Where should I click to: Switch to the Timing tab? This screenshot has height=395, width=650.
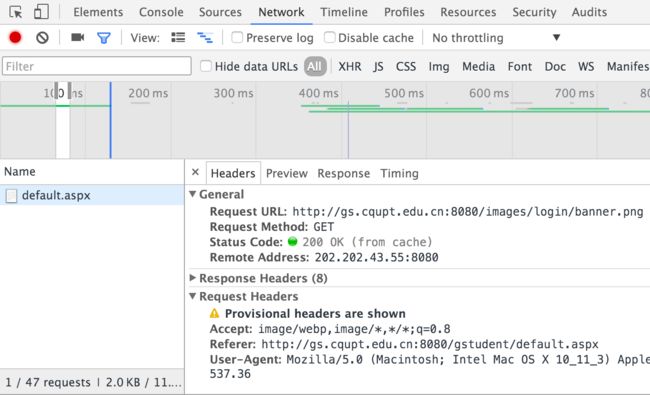coord(399,173)
